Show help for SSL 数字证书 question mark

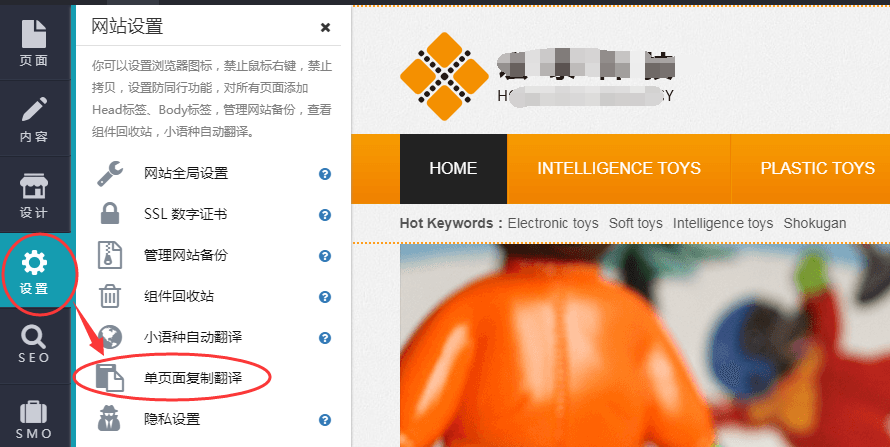(x=325, y=215)
